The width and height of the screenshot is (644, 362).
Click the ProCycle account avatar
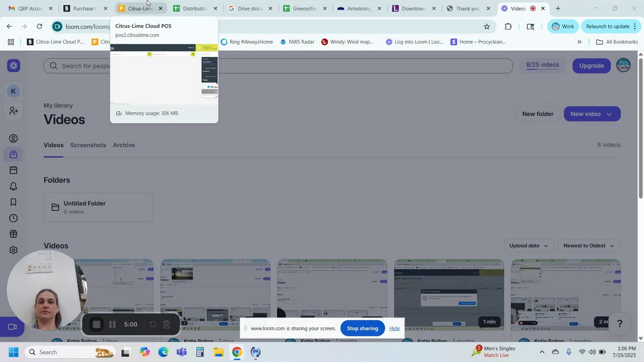pyautogui.click(x=623, y=65)
